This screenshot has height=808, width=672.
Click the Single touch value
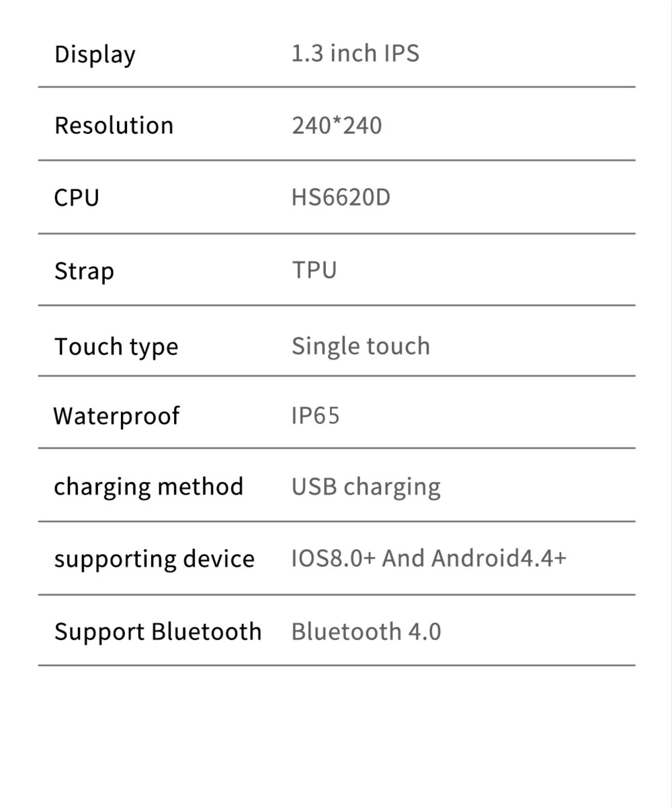361,346
